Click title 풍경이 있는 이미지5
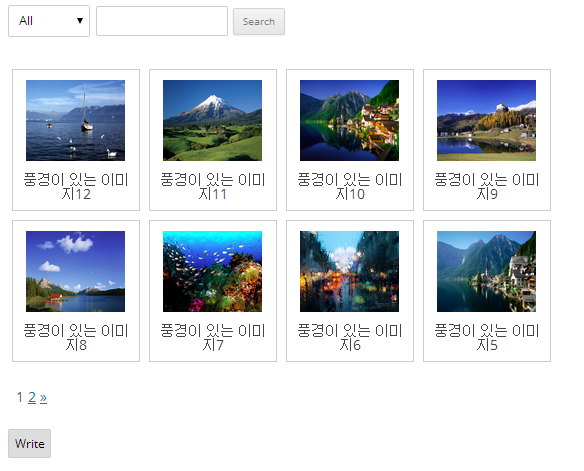The height and width of the screenshot is (471, 584). point(487,337)
